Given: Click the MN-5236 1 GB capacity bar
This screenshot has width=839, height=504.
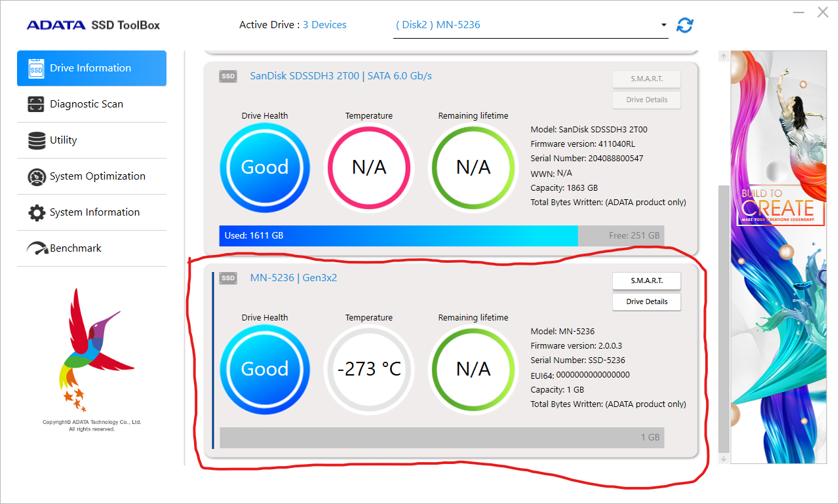Looking at the screenshot, I should click(x=442, y=438).
